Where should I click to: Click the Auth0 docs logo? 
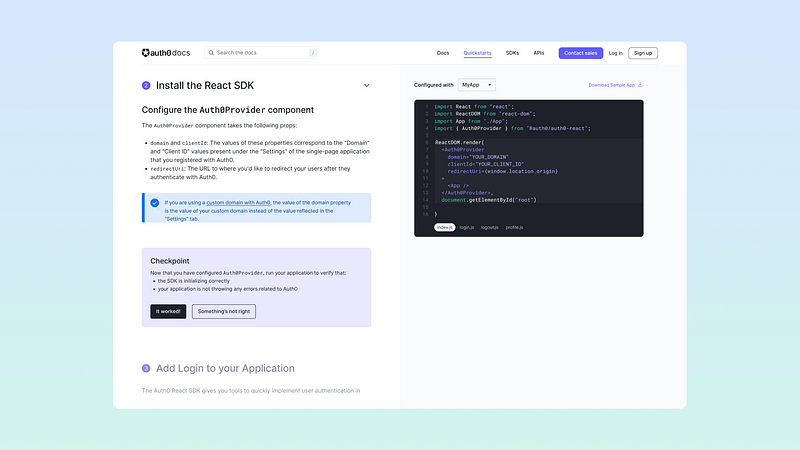click(x=166, y=53)
